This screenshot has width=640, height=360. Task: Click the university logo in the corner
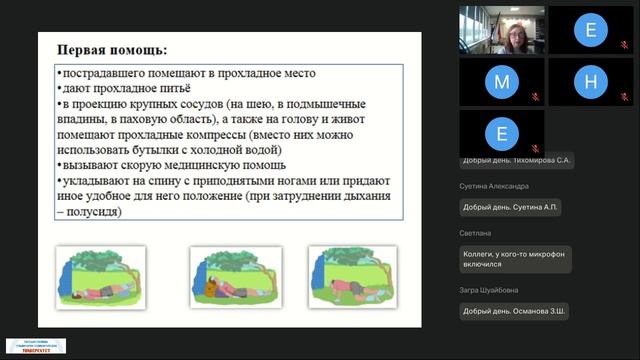36,346
